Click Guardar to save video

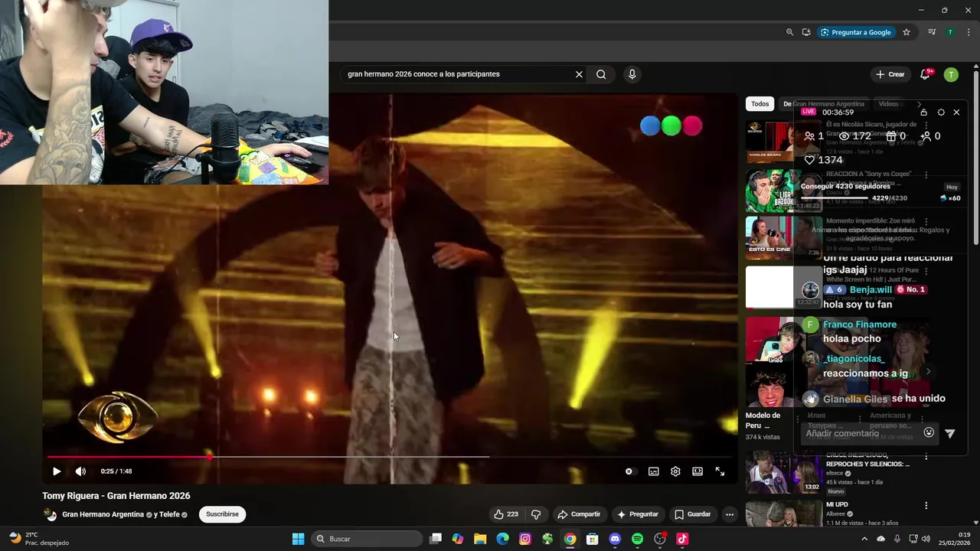[692, 514]
